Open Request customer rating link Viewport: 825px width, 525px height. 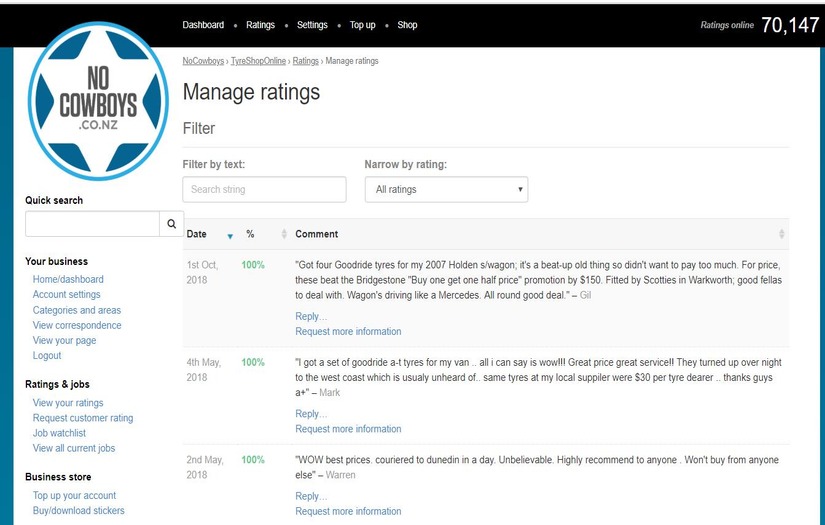coord(83,418)
